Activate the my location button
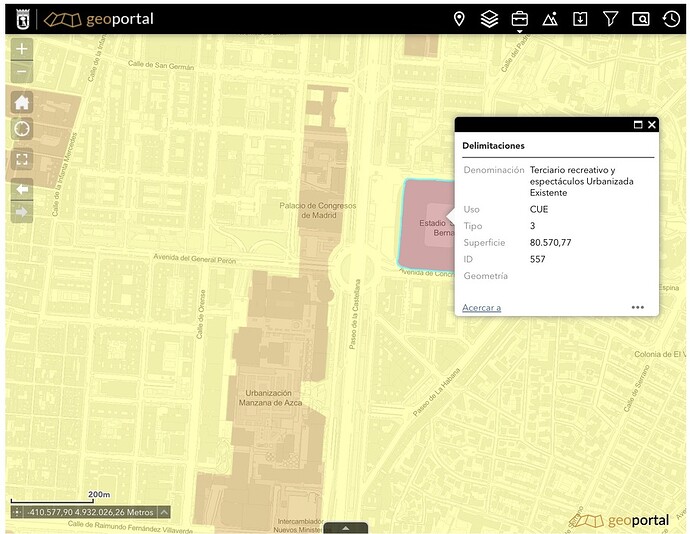Viewport: 690px width, 534px height. click(22, 129)
